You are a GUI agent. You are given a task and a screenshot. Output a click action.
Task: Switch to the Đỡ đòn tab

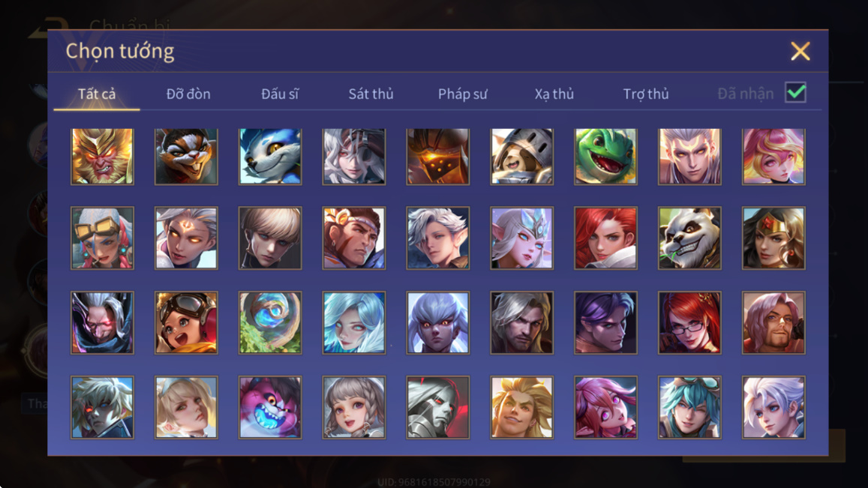[x=188, y=94]
